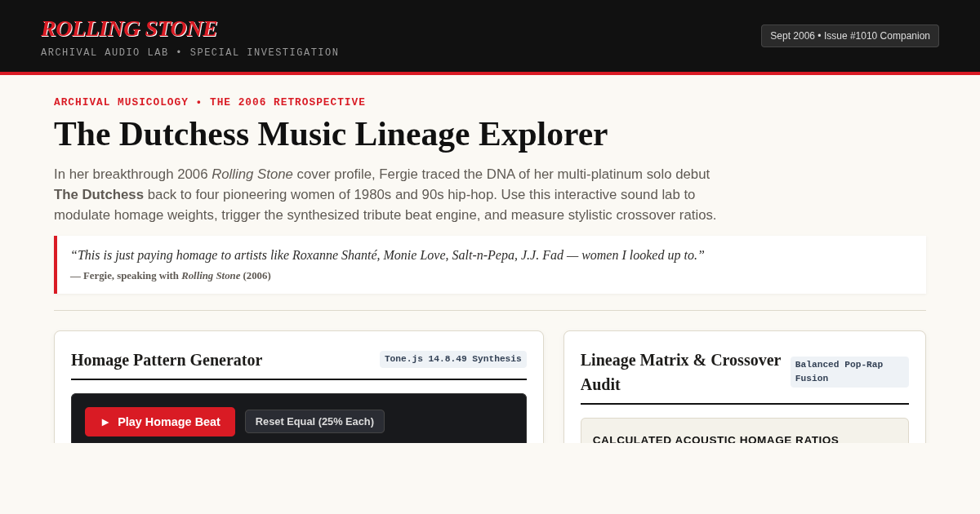This screenshot has width=980, height=514.
Task: Click the Homage Pattern Generator heading
Action: 167,360
